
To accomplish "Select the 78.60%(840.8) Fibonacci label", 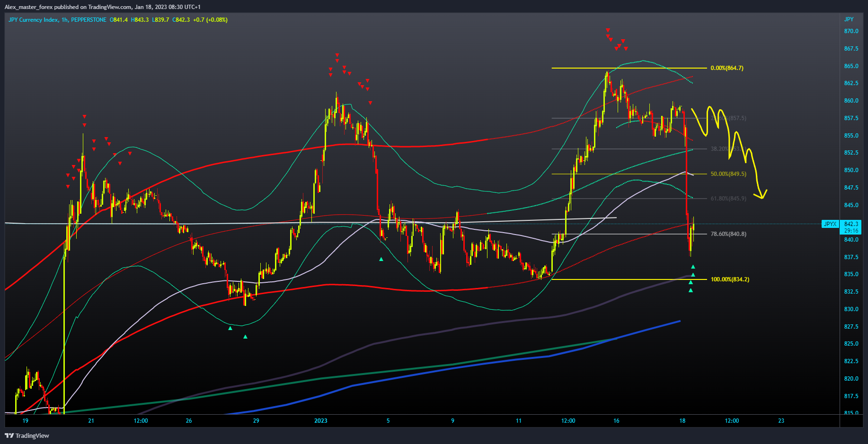I will (728, 234).
